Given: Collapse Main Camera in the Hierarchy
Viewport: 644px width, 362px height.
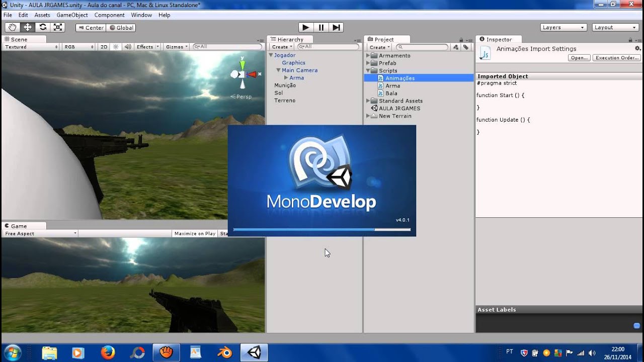Looking at the screenshot, I should [x=278, y=70].
